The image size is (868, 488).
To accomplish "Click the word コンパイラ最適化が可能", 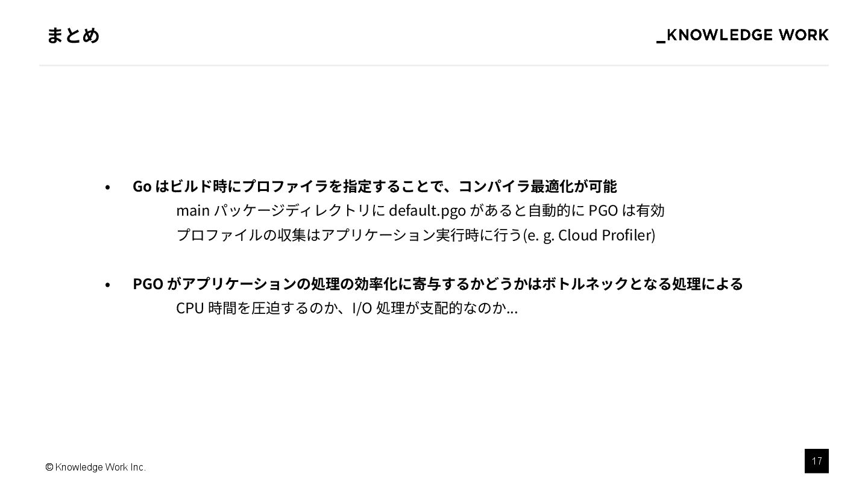I will pyautogui.click(x=537, y=186).
